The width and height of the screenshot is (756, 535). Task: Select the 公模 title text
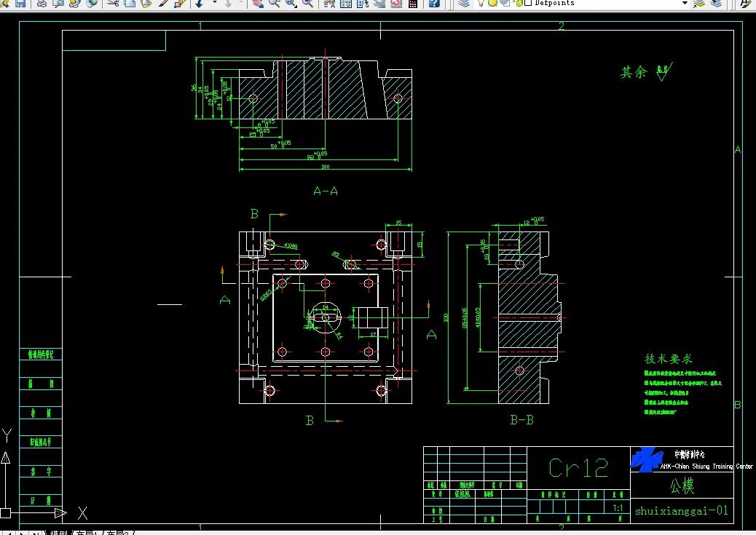[x=682, y=486]
